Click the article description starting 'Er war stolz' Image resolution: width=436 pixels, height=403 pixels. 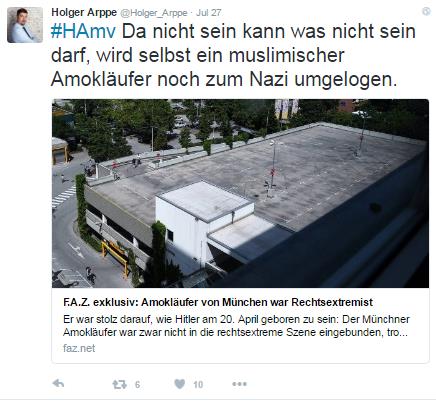click(236, 326)
